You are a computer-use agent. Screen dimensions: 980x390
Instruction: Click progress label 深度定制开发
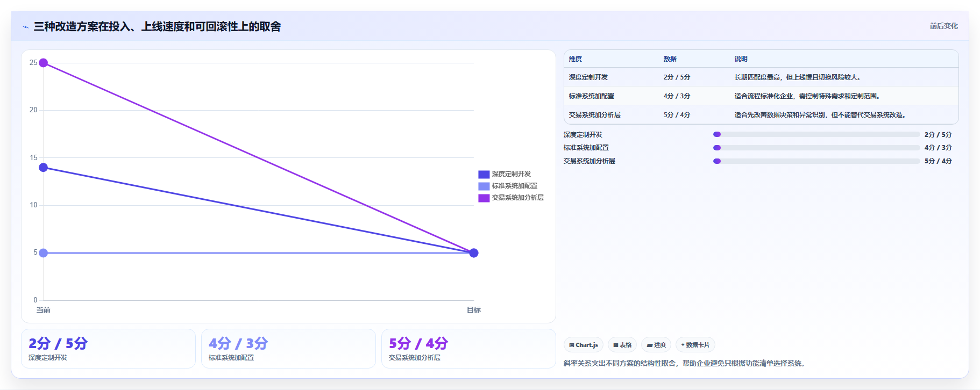pyautogui.click(x=583, y=135)
